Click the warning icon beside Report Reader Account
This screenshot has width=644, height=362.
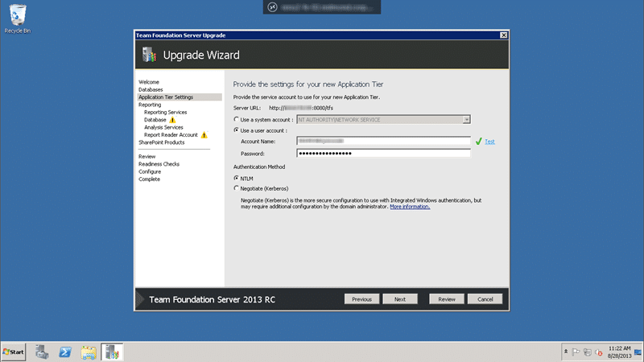pyautogui.click(x=204, y=135)
